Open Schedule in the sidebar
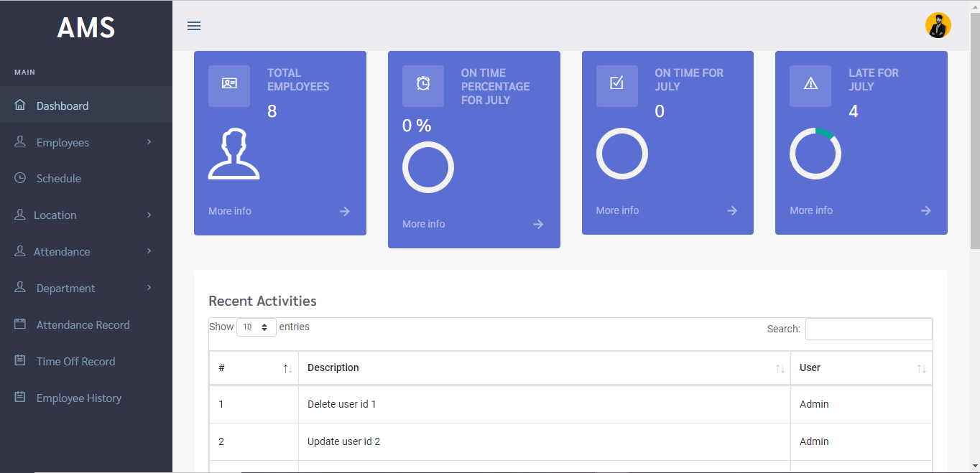 [x=86, y=178]
